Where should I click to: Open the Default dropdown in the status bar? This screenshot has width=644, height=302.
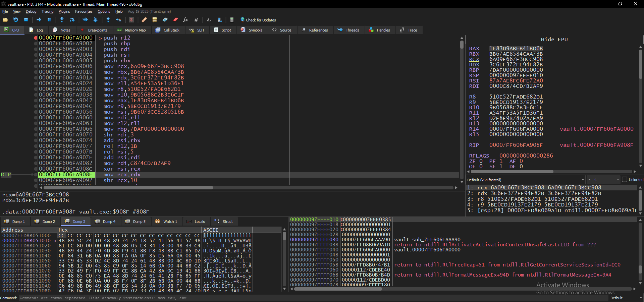tap(626, 298)
